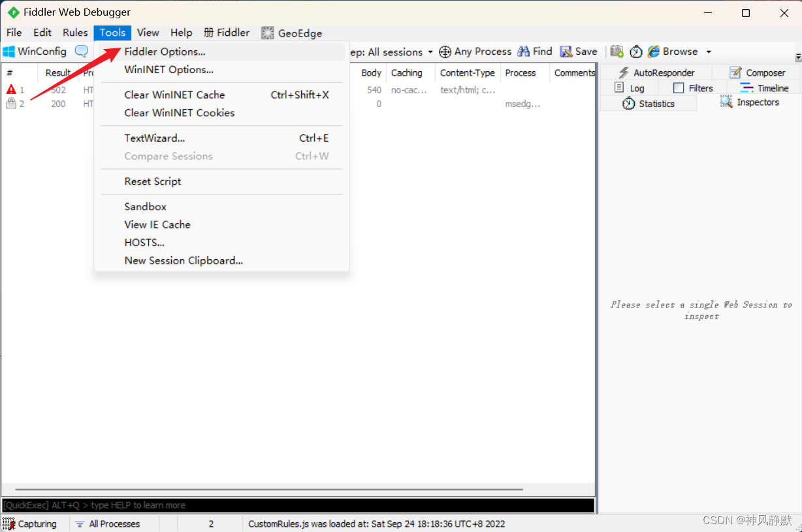Open the Log panel
The image size is (802, 532).
click(x=630, y=87)
